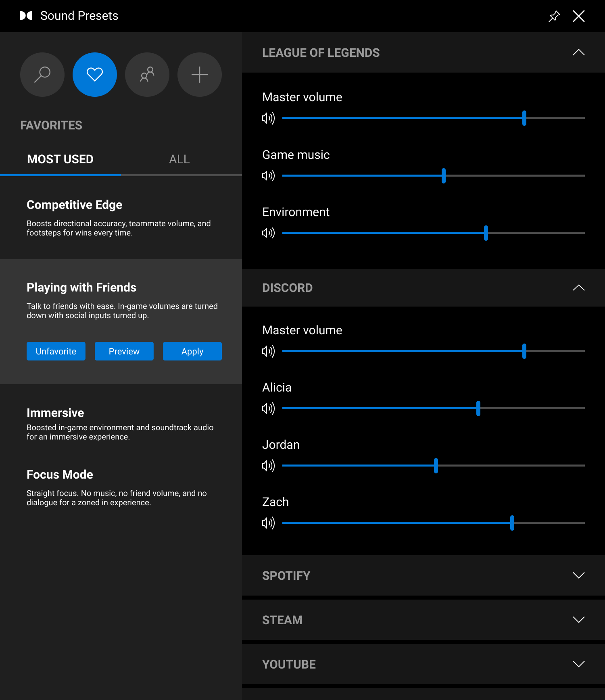
Task: Expand the Spotify section
Action: (x=579, y=575)
